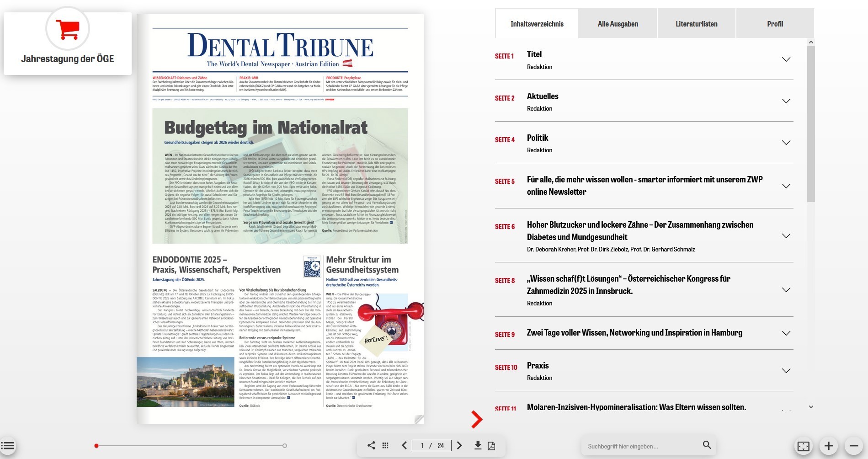Go to next page arrow in toolbar
Screen dimensions: 868x459
coord(459,445)
